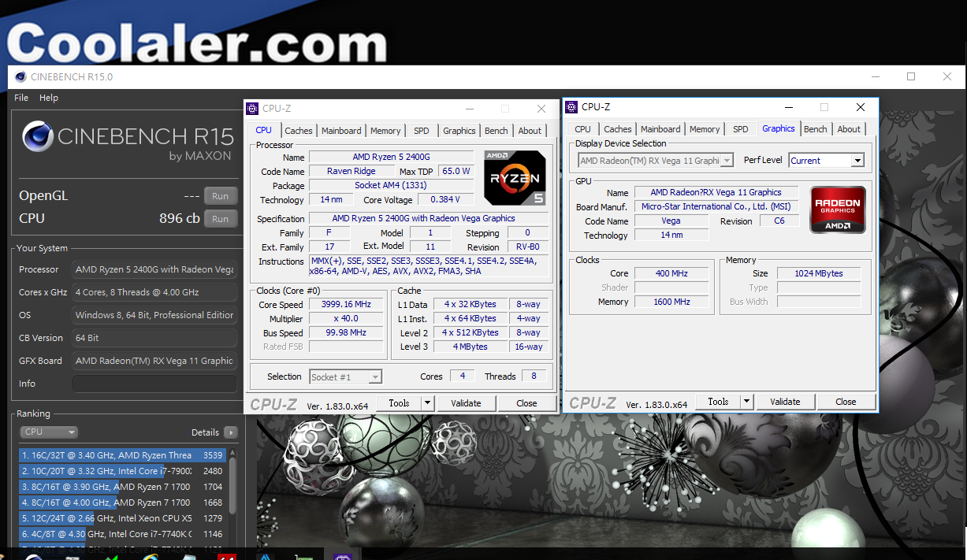Image resolution: width=967 pixels, height=560 pixels.
Task: Switch to Caches tab in left CPU-Z
Action: [299, 131]
